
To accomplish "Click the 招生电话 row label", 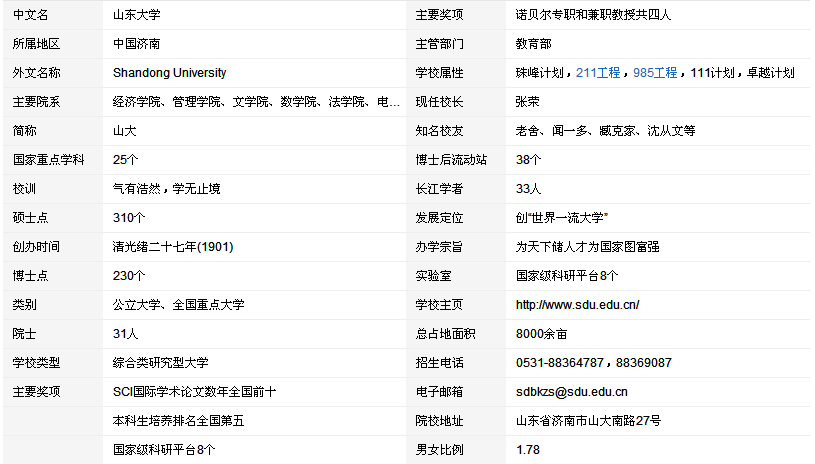I will pos(439,363).
